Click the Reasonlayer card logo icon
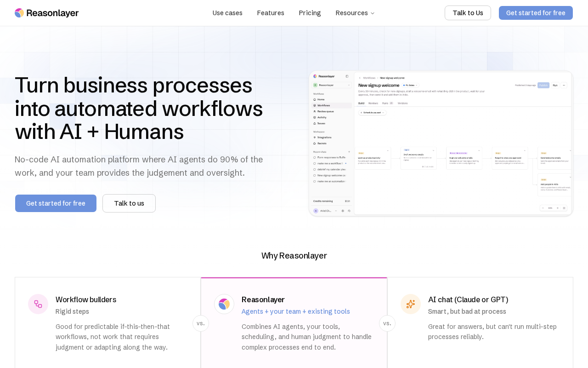 pyautogui.click(x=224, y=304)
